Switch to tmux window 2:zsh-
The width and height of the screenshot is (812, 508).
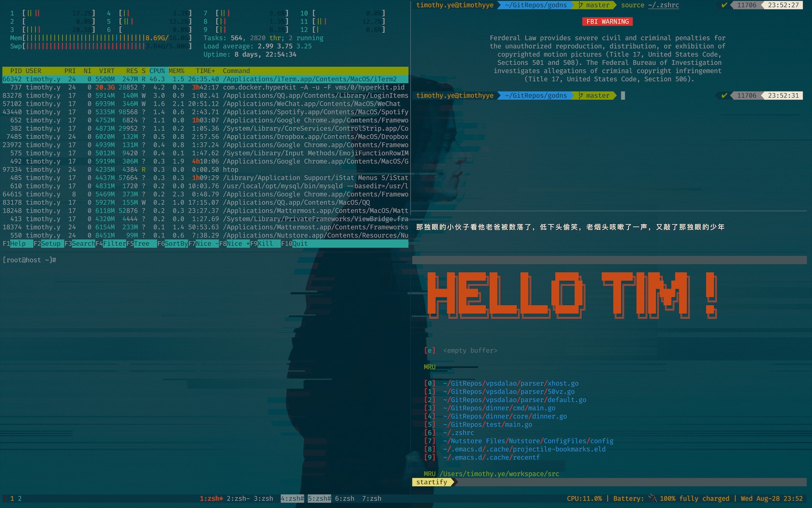coord(238,499)
